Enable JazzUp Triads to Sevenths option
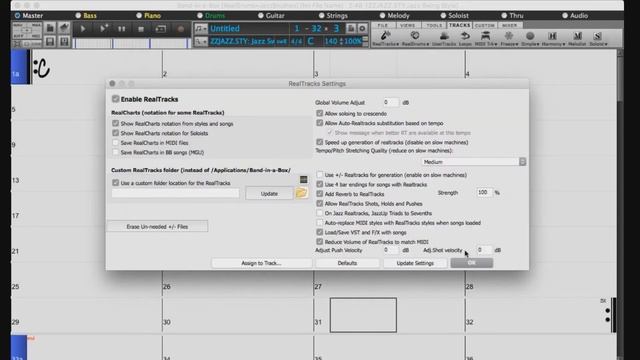 coord(320,213)
